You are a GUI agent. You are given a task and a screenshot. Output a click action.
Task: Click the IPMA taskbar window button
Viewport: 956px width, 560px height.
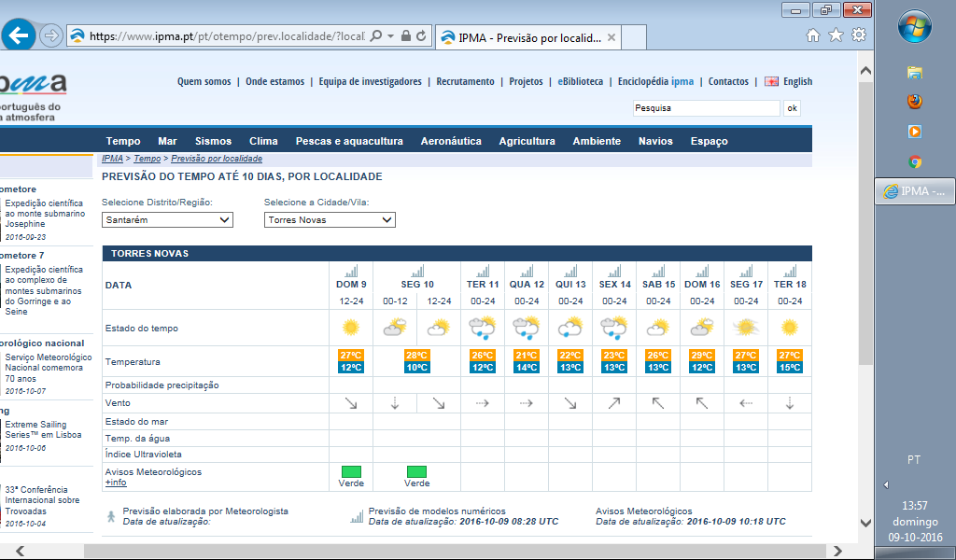915,191
